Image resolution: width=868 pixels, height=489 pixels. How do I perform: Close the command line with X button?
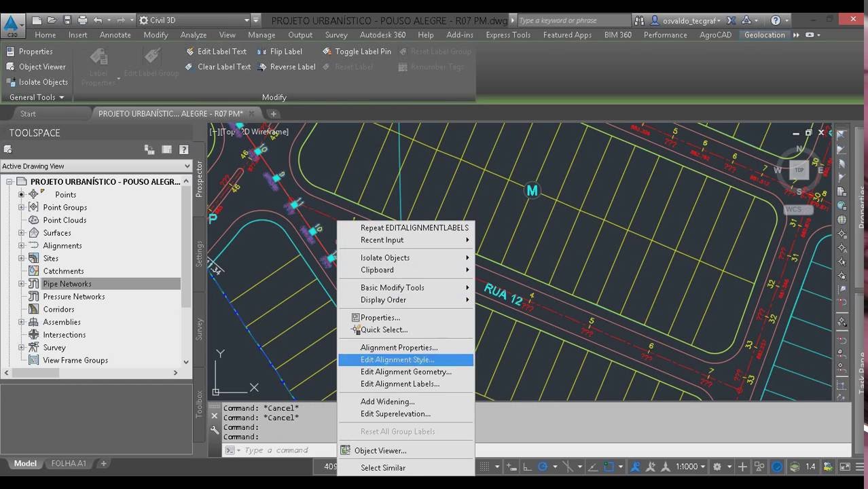tap(215, 416)
